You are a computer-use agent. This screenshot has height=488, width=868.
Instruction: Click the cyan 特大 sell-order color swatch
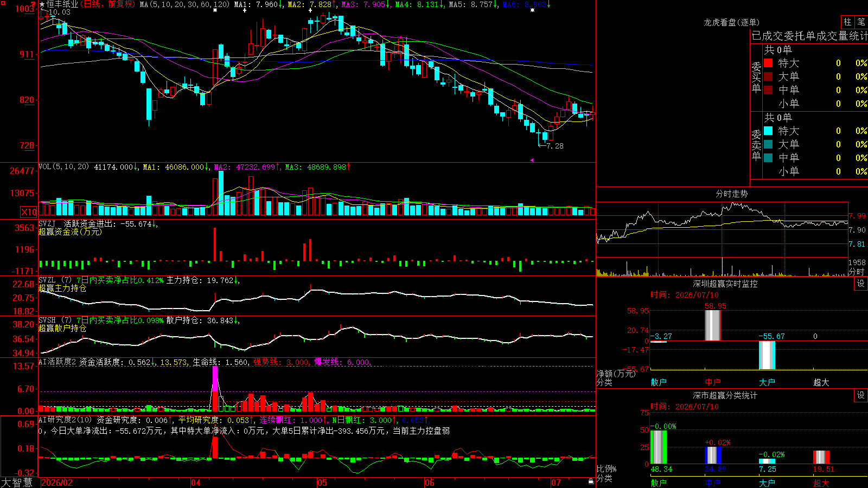point(768,131)
